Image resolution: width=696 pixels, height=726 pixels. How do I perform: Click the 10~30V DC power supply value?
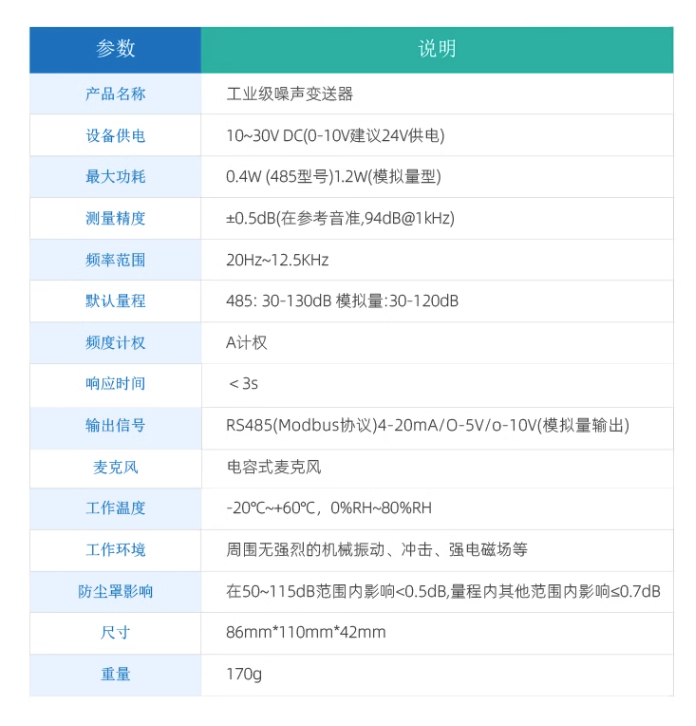335,136
